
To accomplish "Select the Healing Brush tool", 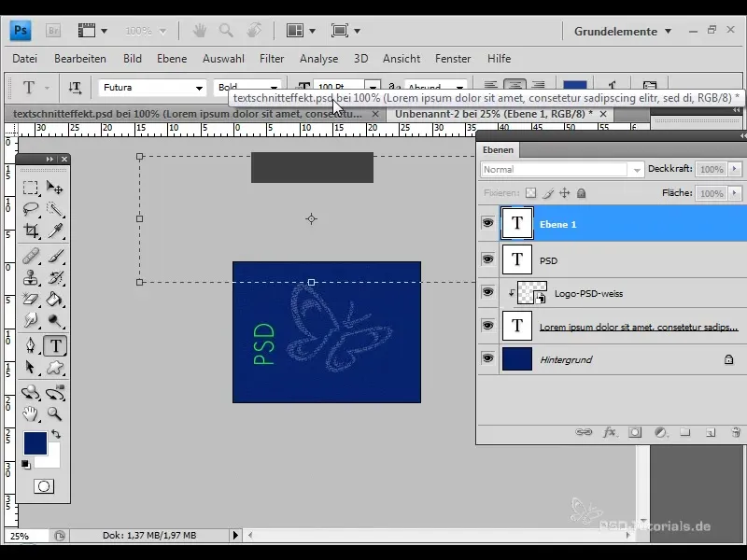I will tap(31, 256).
